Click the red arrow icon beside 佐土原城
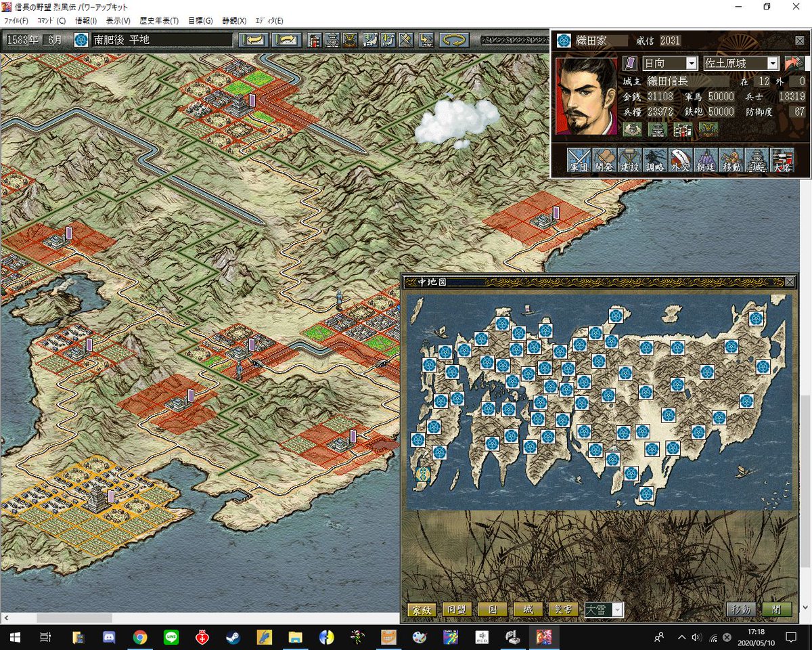Screen dimensions: 812x650 793,63
